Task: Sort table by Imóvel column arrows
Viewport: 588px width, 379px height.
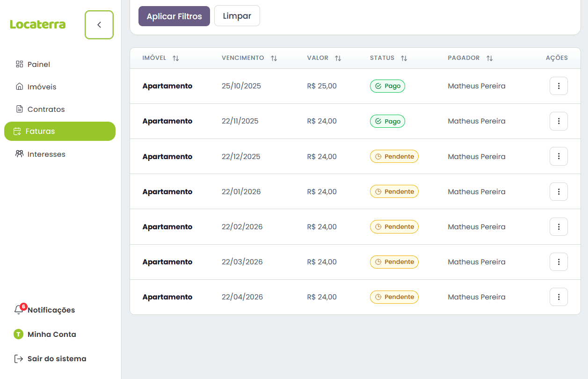Action: (175, 58)
